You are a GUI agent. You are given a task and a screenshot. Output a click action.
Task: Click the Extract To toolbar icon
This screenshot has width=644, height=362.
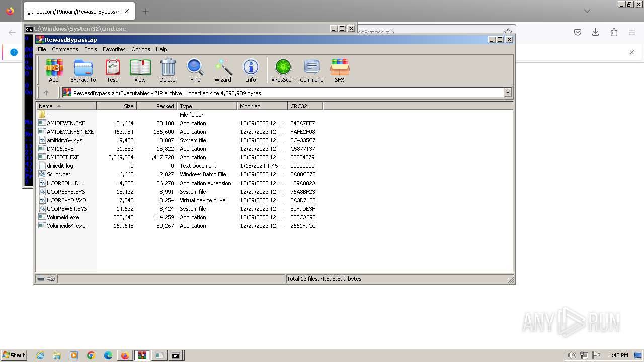(83, 70)
